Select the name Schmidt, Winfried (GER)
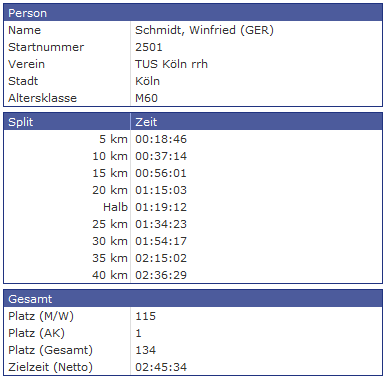The height and width of the screenshot is (378, 385). [204, 30]
